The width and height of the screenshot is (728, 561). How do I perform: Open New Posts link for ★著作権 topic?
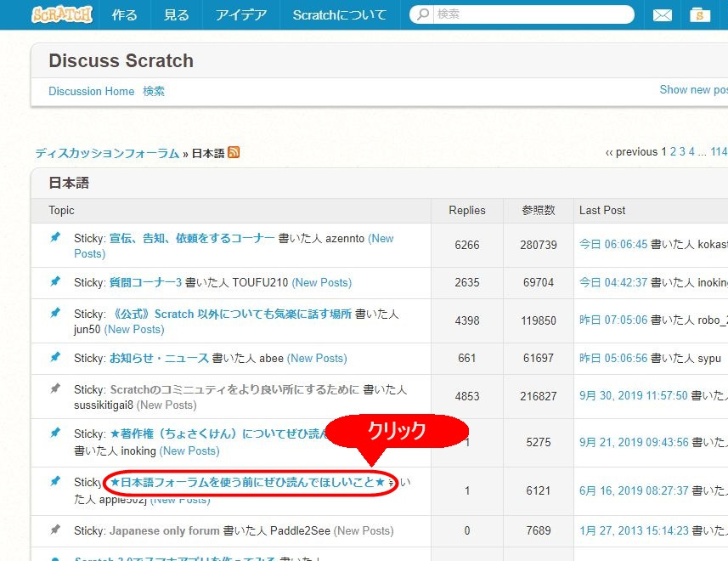click(x=189, y=450)
